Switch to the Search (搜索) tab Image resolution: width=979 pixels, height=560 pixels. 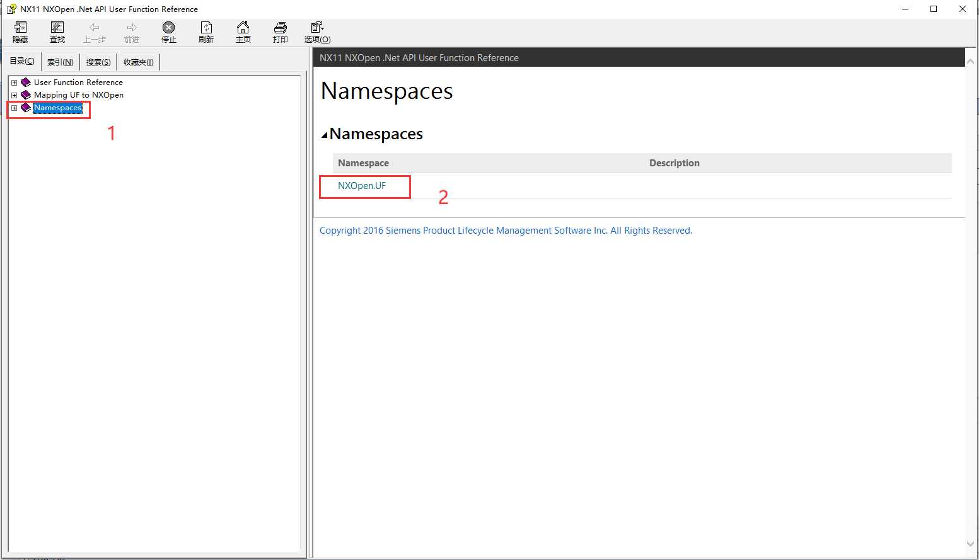click(98, 62)
